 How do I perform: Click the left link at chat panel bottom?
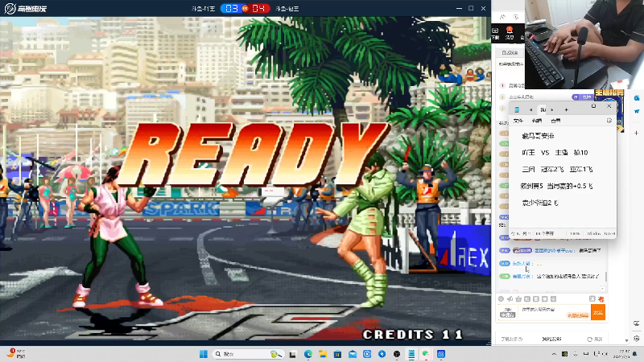[x=511, y=339]
